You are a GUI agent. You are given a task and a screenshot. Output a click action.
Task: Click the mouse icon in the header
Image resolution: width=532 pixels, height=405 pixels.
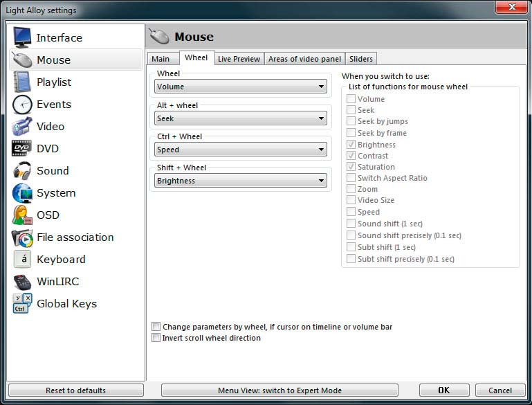click(159, 36)
